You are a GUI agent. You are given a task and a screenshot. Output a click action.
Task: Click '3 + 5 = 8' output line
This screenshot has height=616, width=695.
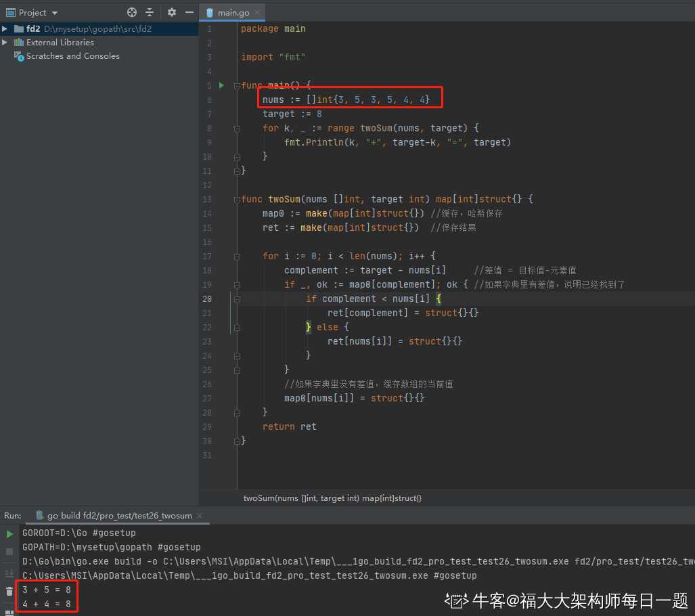click(47, 590)
